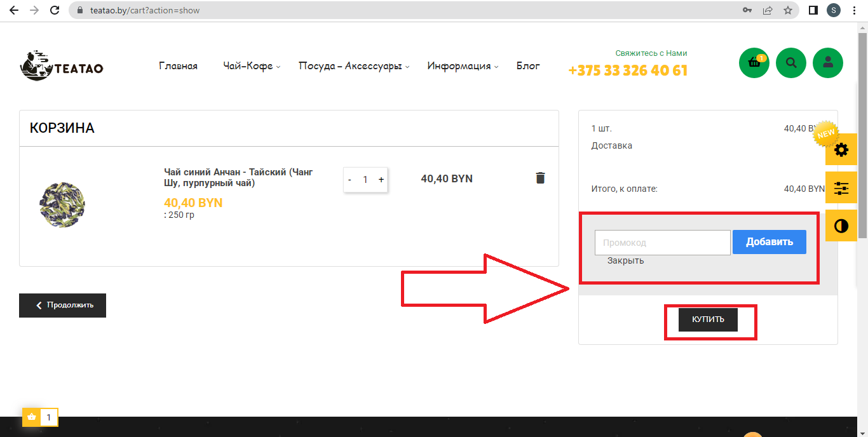Expand the Посуда – Аксессуары menu
Screen dimensions: 868x437
[x=353, y=66]
